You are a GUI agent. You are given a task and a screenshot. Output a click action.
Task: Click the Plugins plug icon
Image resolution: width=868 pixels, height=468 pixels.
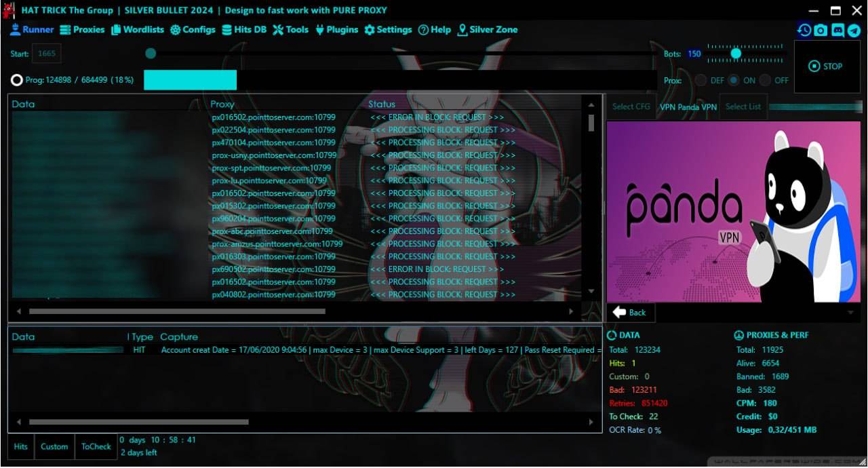(319, 30)
